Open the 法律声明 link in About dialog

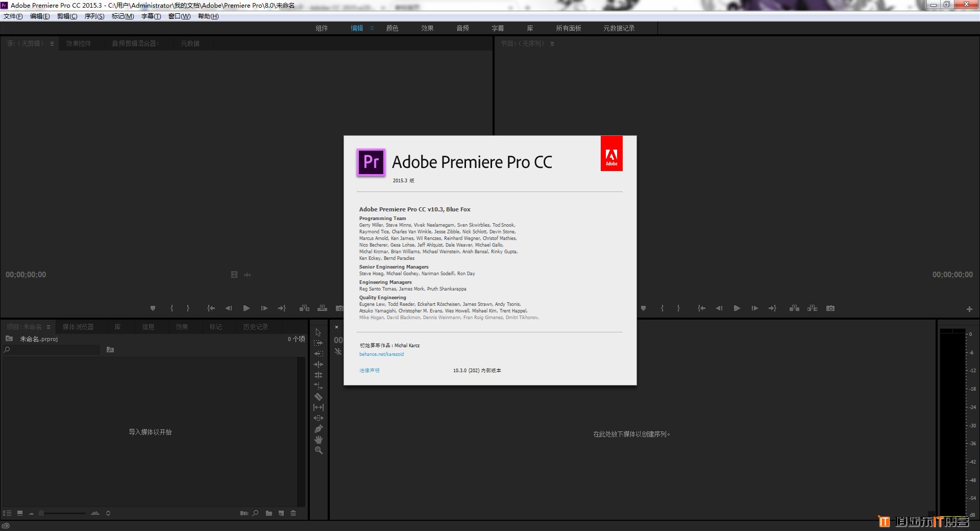370,371
